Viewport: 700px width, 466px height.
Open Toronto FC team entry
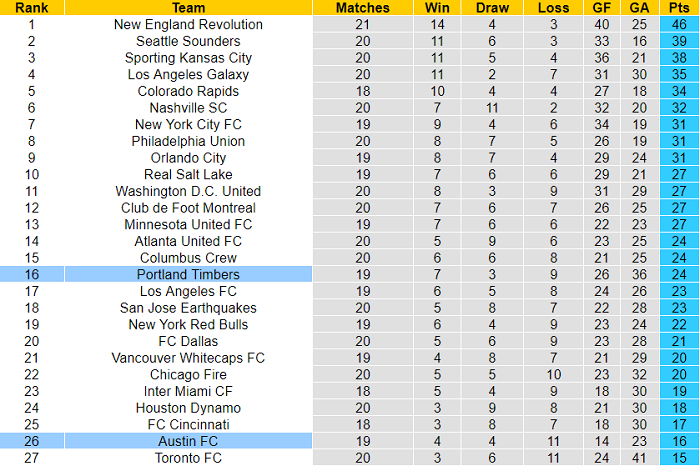[x=188, y=458]
